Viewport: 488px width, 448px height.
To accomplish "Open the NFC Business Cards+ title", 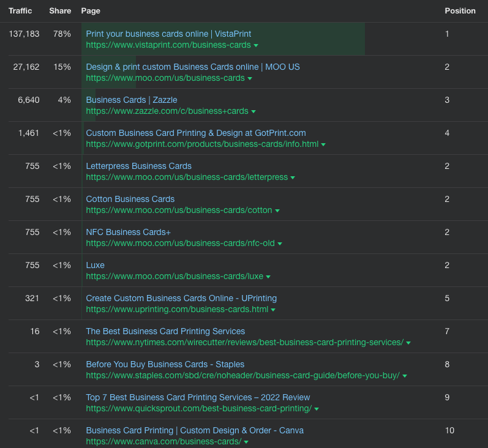I will coord(128,232).
